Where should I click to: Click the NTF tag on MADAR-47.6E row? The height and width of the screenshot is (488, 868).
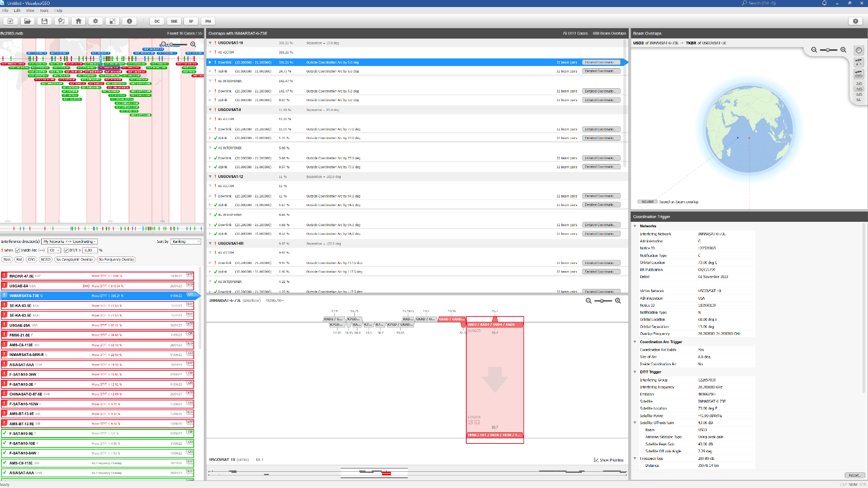190,275
